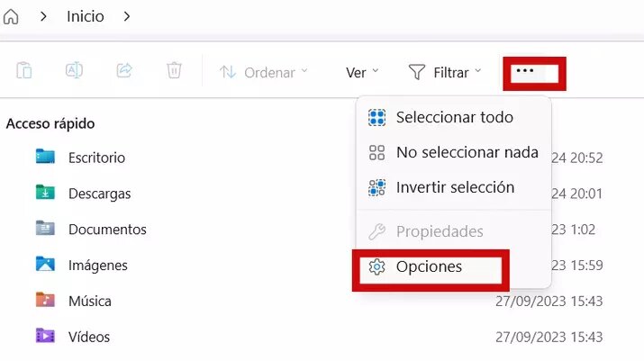Click the Delete trash can icon
This screenshot has width=644, height=361.
coord(175,71)
